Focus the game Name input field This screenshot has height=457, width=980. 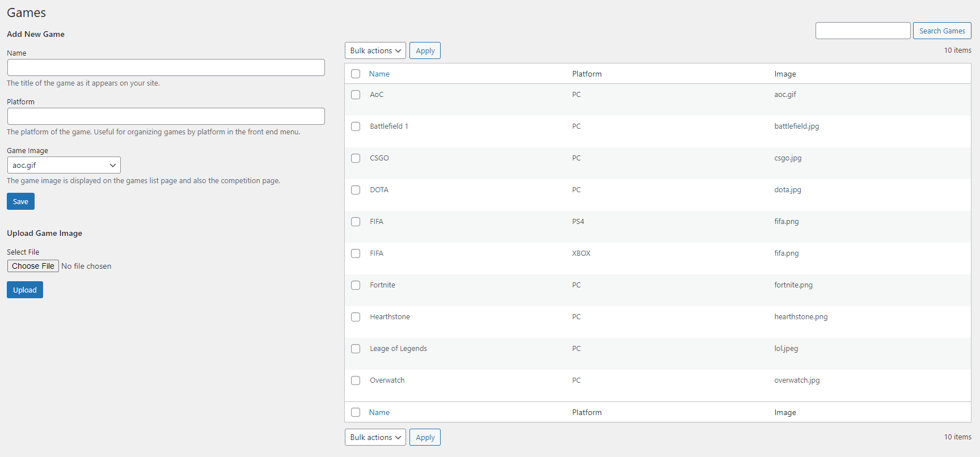pos(166,67)
